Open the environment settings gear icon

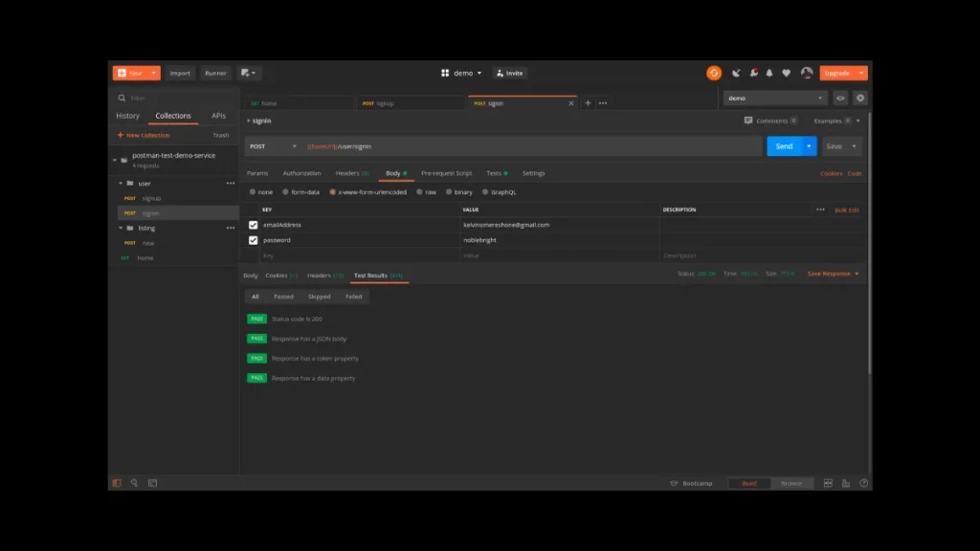point(859,98)
